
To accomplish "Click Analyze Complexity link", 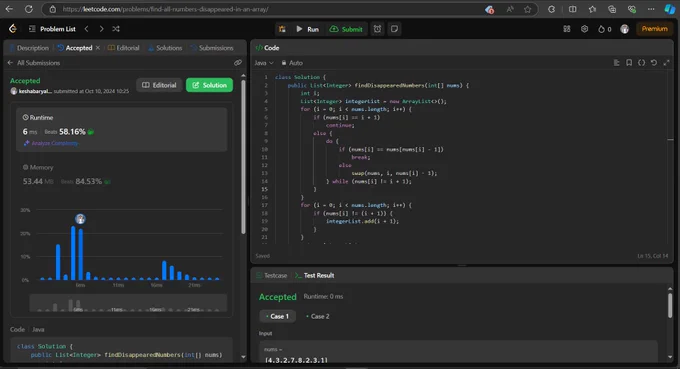I will point(51,143).
